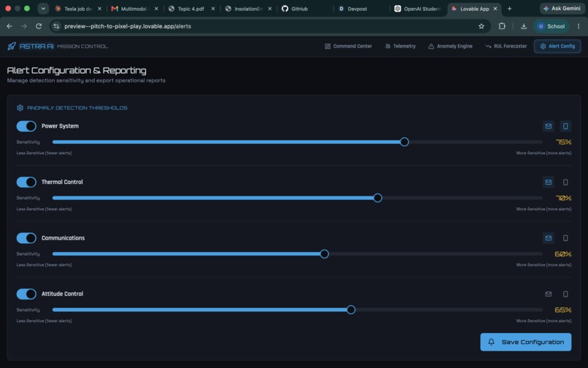Open the Chrome three-dot menu
Screen dimensions: 588x368
579,26
